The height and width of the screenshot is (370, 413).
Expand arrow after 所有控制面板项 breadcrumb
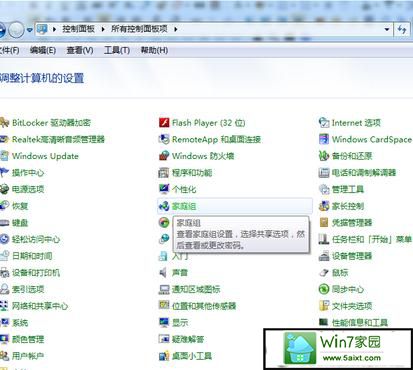coord(176,29)
